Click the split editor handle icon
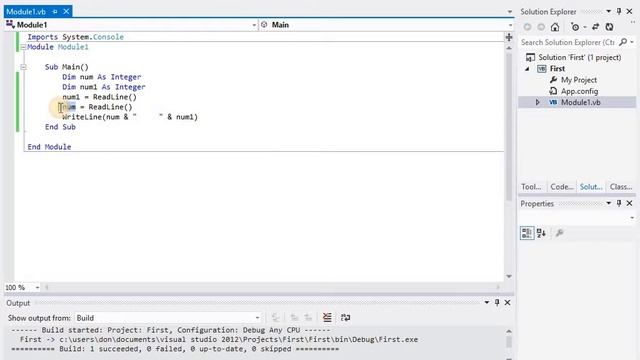Image resolution: width=640 pixels, height=360 pixels. pos(509,38)
